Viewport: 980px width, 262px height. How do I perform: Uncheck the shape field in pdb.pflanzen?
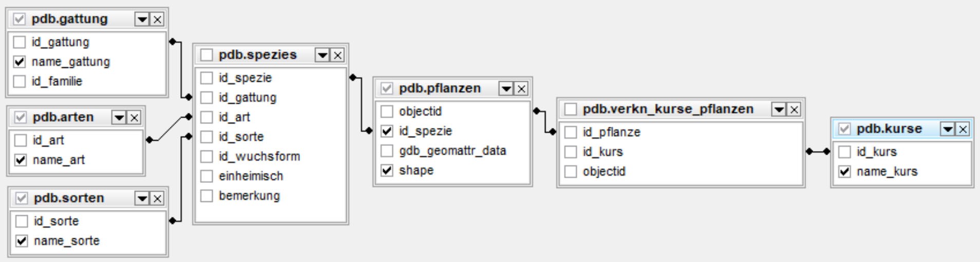[x=387, y=171]
